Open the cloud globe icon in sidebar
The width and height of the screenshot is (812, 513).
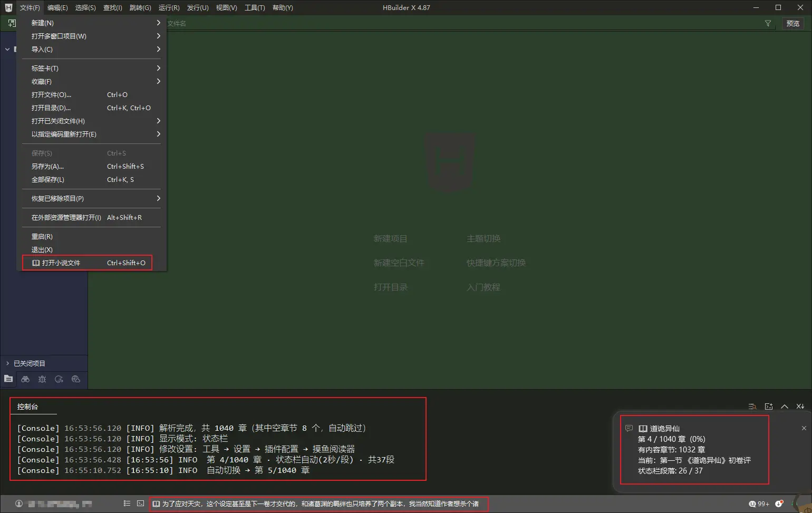76,379
